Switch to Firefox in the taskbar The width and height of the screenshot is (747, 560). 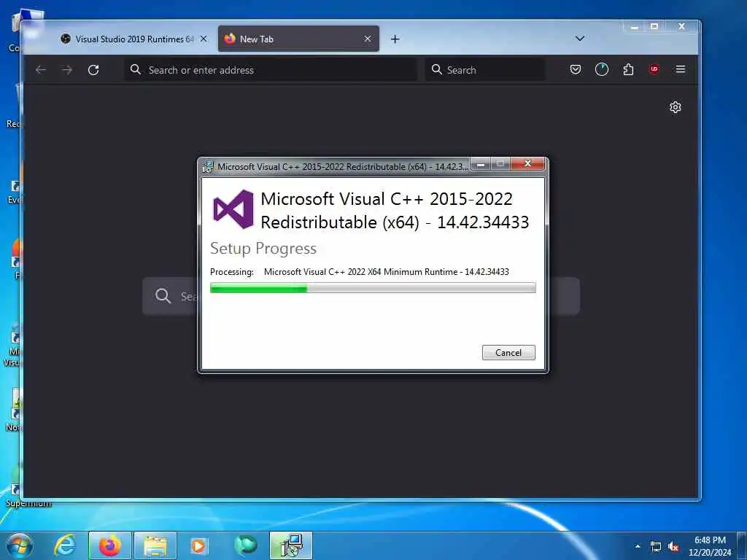click(110, 545)
